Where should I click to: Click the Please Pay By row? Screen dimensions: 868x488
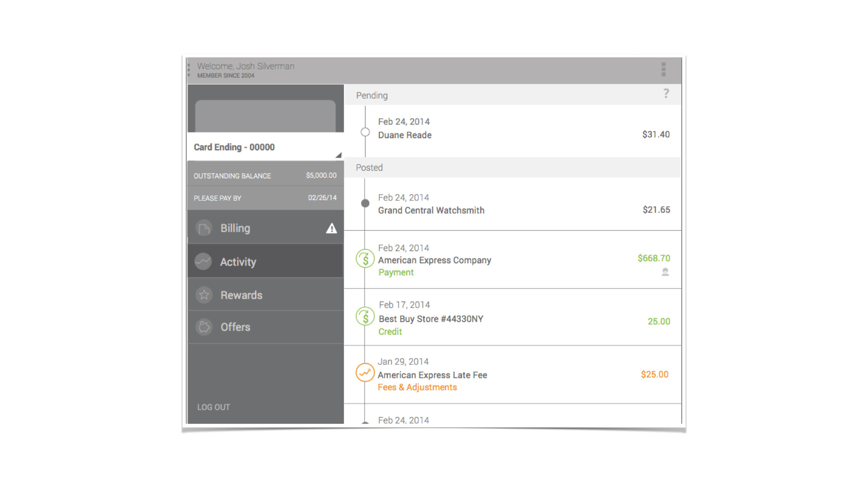(265, 198)
